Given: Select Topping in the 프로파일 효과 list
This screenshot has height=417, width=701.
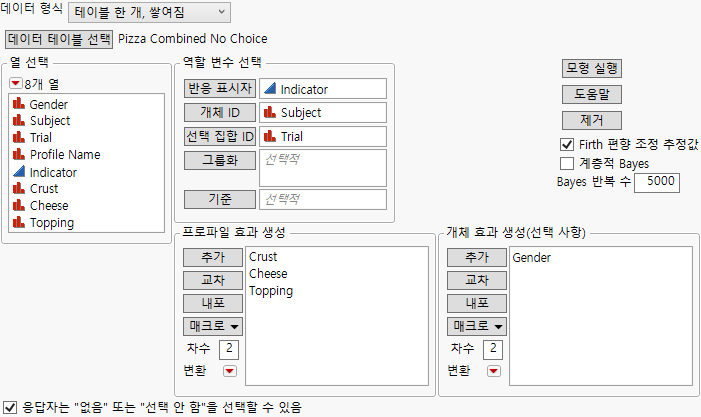Looking at the screenshot, I should (x=271, y=291).
